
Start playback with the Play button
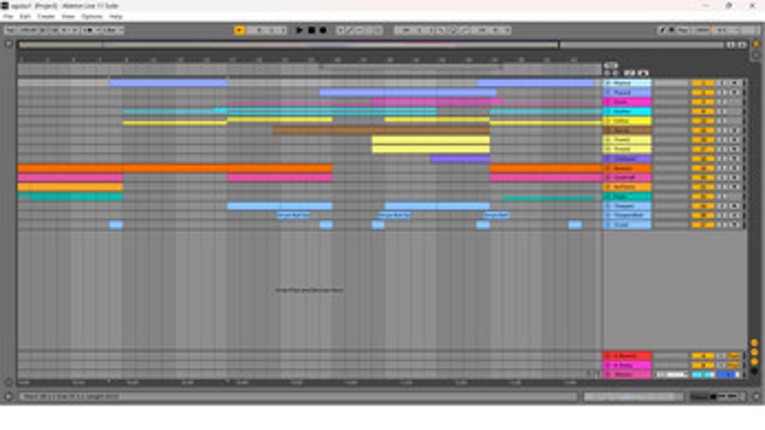click(x=300, y=30)
